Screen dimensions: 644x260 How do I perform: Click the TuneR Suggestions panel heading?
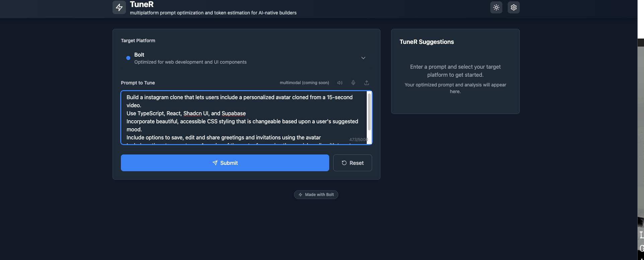coord(426,42)
